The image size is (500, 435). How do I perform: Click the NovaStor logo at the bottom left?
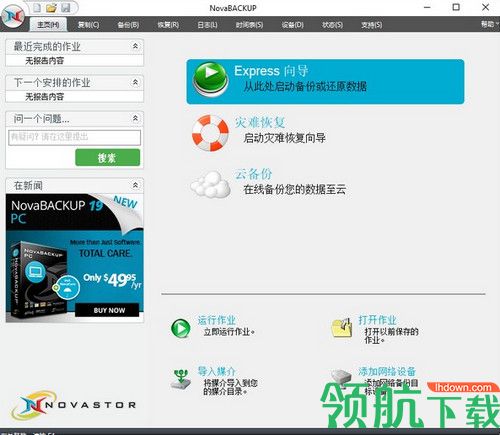click(73, 405)
